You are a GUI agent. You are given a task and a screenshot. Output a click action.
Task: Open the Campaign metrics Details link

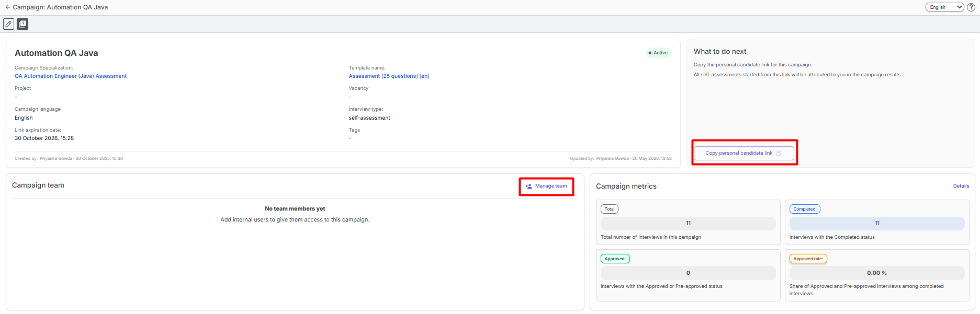(x=961, y=186)
